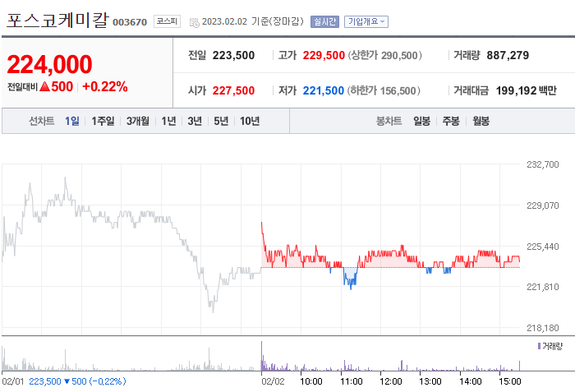Open the 기업개요 dropdown
This screenshot has height=392, width=575.
coord(366,21)
